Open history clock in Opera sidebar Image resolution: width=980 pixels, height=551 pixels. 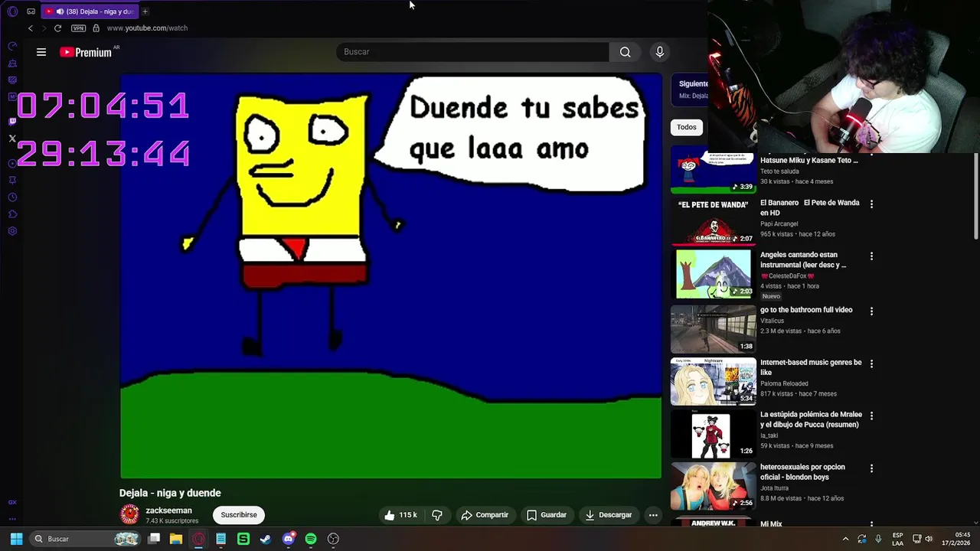(12, 197)
